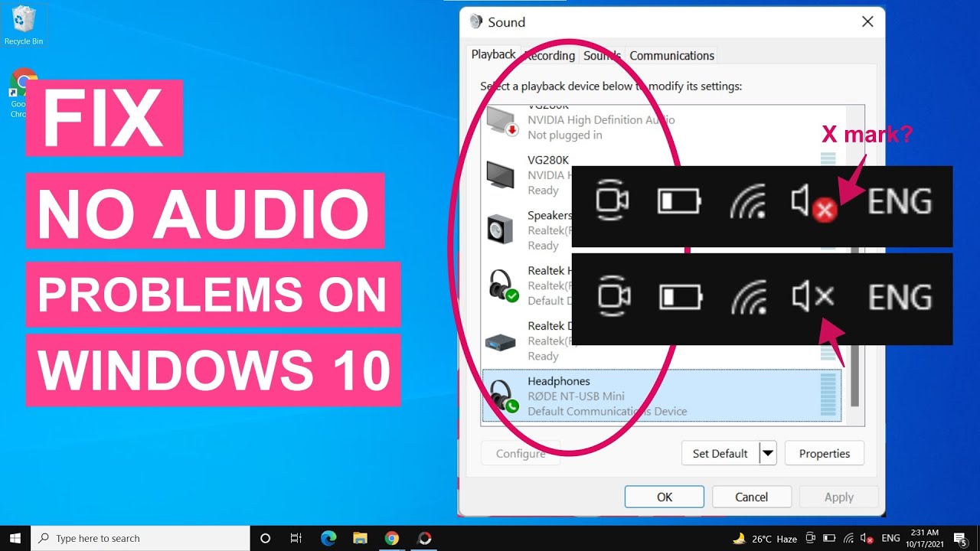Open Properties for the selected device

point(824,453)
